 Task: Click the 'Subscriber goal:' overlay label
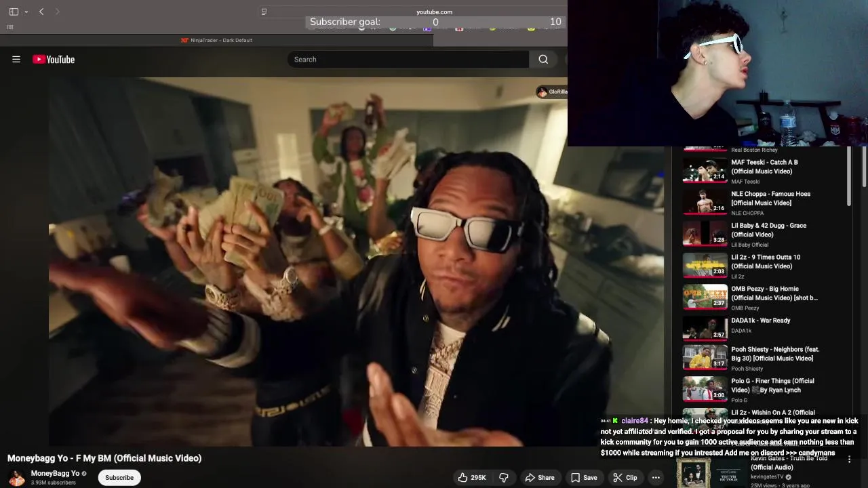(344, 22)
